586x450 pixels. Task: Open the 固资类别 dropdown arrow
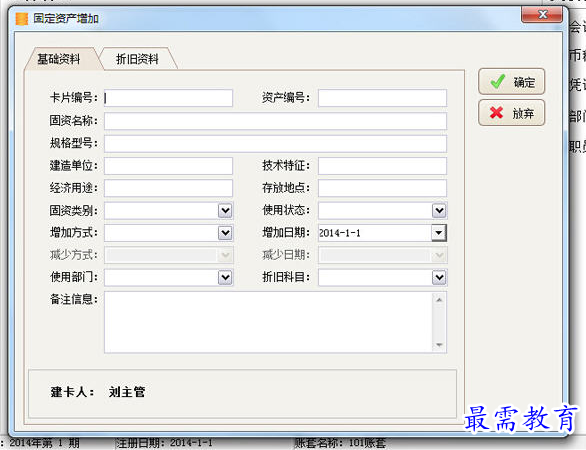point(225,210)
